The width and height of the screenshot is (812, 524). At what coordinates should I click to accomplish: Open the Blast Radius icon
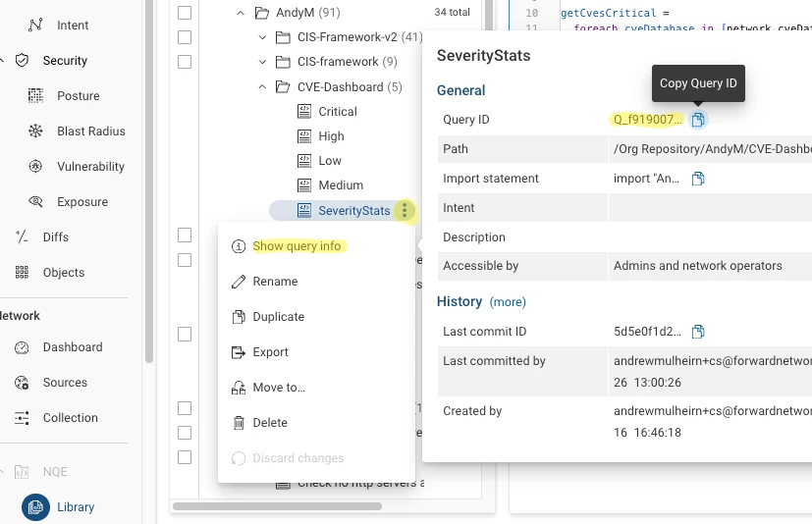[x=35, y=131]
